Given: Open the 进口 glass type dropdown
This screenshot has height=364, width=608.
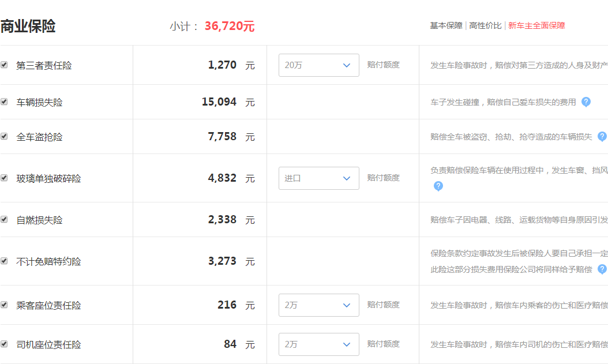Looking at the screenshot, I should pyautogui.click(x=319, y=178).
